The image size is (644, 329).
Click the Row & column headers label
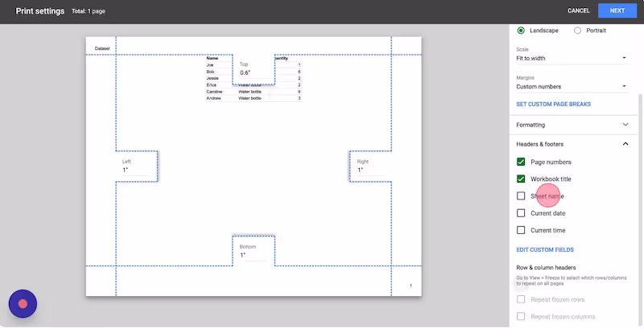coord(546,268)
